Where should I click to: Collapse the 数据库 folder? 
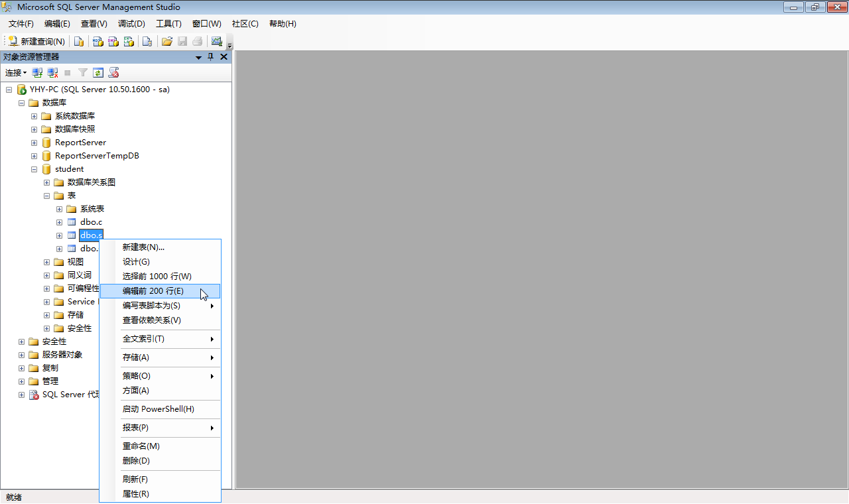coord(21,103)
